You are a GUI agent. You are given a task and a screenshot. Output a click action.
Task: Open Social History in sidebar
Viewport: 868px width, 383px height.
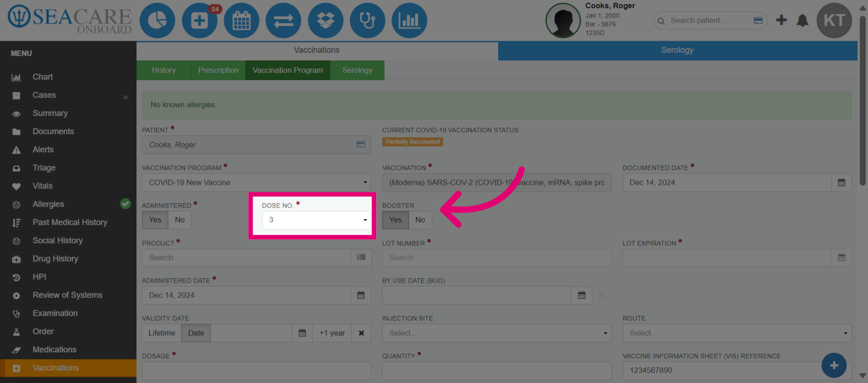pos(68,241)
